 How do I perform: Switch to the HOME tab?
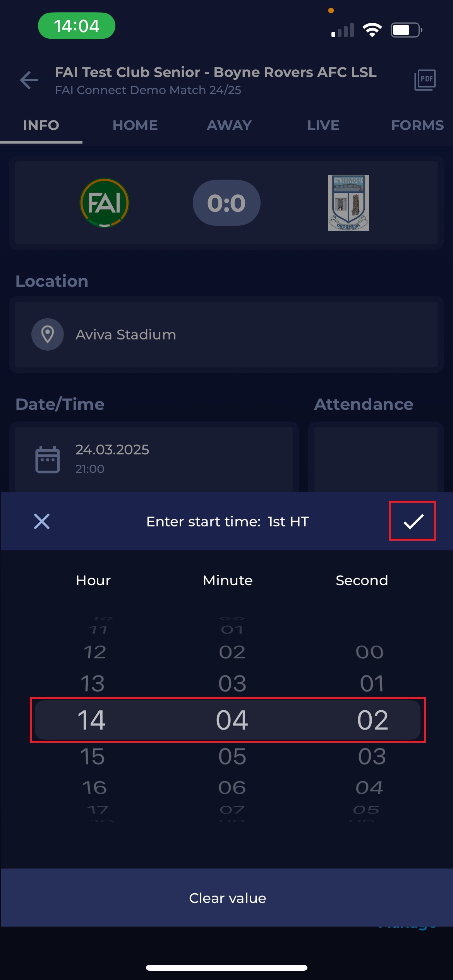pos(135,125)
